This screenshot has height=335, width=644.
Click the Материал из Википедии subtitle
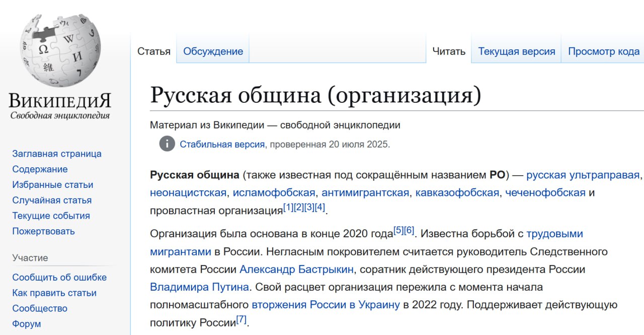275,125
